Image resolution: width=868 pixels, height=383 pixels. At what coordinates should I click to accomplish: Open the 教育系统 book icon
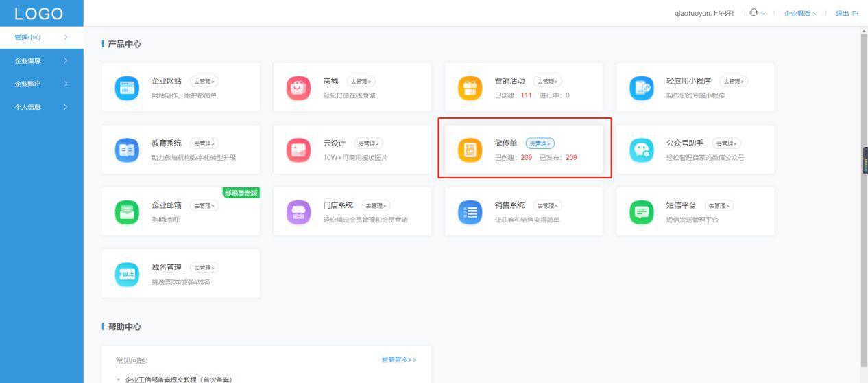[x=125, y=150]
